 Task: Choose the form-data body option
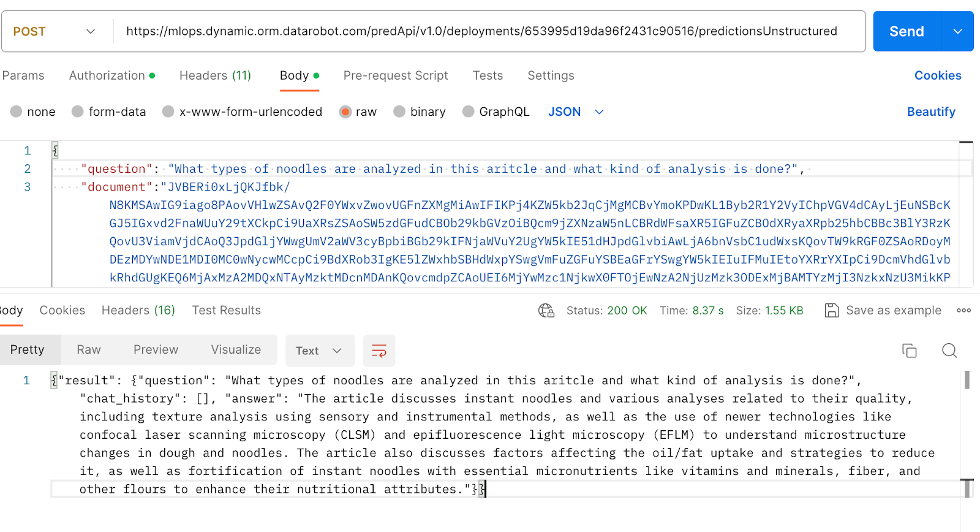pyautogui.click(x=77, y=112)
